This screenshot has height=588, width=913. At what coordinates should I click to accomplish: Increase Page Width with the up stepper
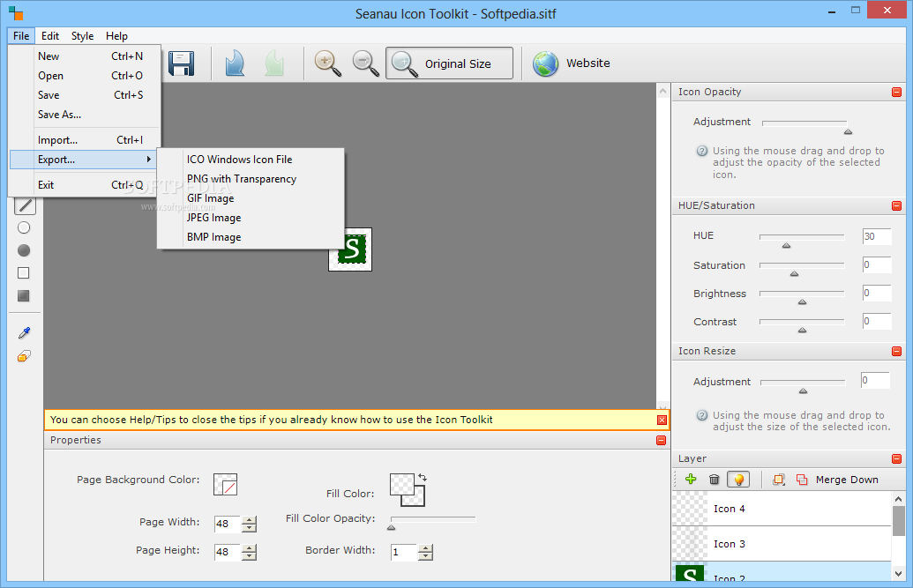250,520
